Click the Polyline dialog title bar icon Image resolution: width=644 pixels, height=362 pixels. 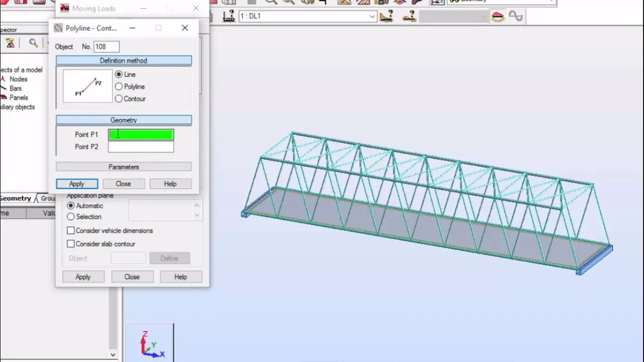59,28
